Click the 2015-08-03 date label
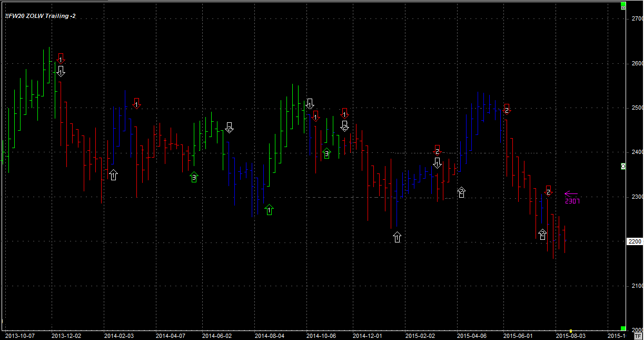Screen dimensions: 644x340 point(570,335)
